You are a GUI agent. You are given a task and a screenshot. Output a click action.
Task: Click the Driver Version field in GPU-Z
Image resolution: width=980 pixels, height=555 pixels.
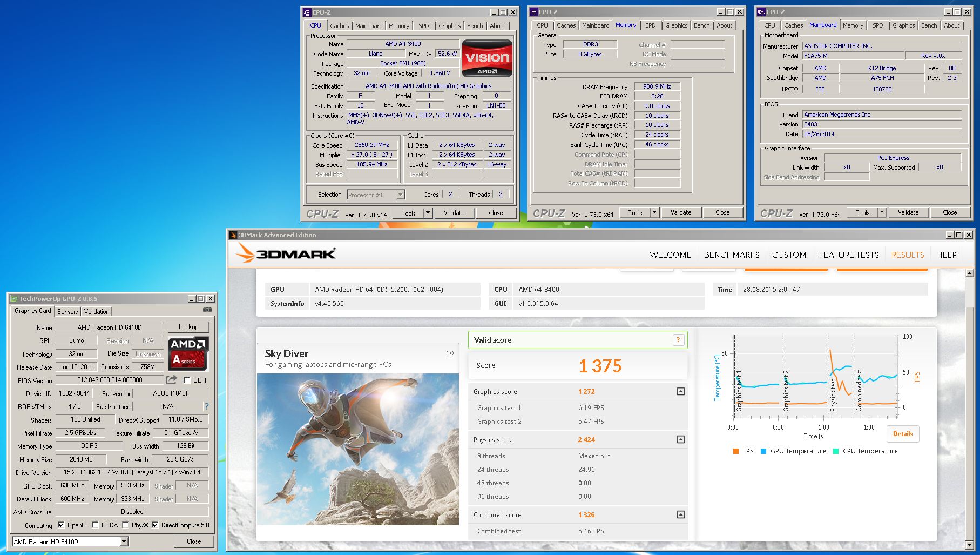[132, 472]
